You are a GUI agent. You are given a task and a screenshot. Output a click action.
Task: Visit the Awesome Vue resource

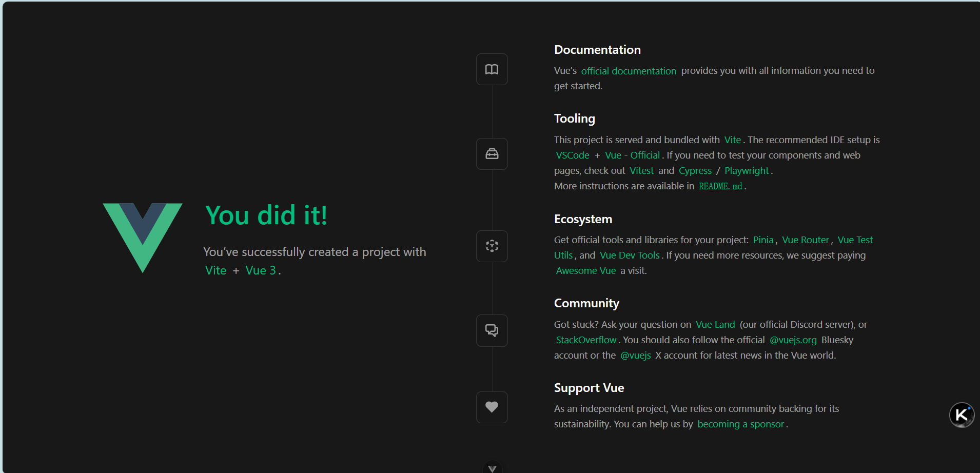click(586, 270)
